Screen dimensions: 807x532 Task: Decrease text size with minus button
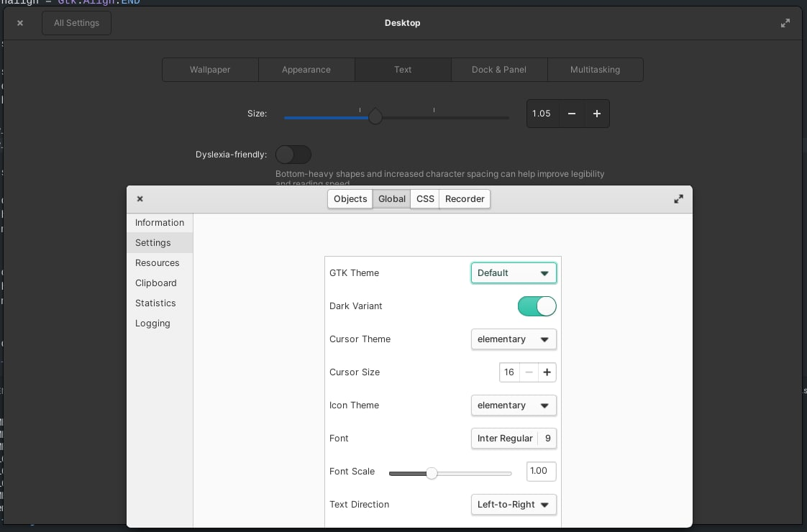(x=571, y=114)
